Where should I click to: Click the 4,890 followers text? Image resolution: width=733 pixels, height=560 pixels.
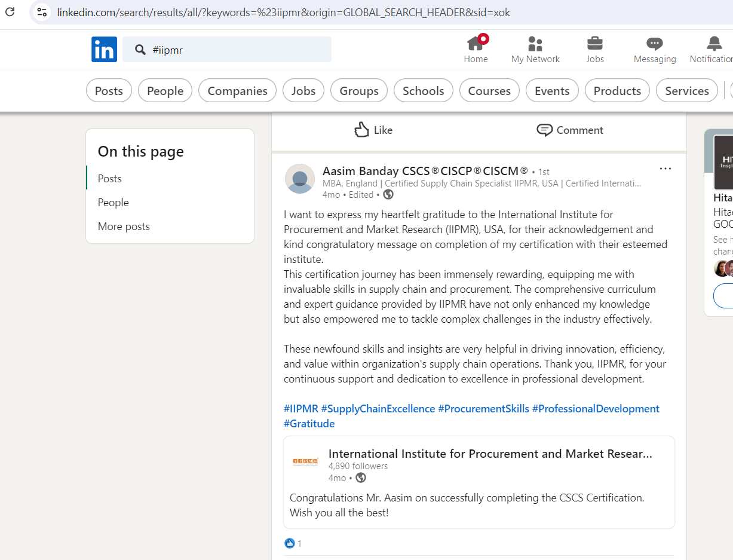[x=358, y=466]
